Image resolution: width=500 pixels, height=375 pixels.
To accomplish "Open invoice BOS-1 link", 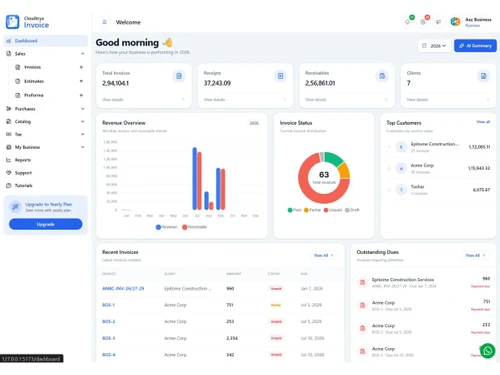I will [108, 305].
